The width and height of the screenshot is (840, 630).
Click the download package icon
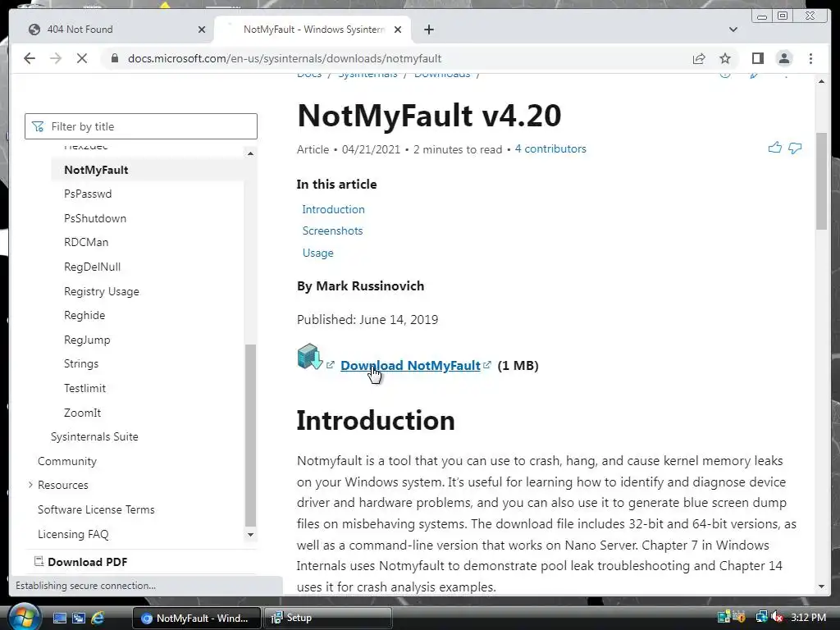(x=309, y=357)
